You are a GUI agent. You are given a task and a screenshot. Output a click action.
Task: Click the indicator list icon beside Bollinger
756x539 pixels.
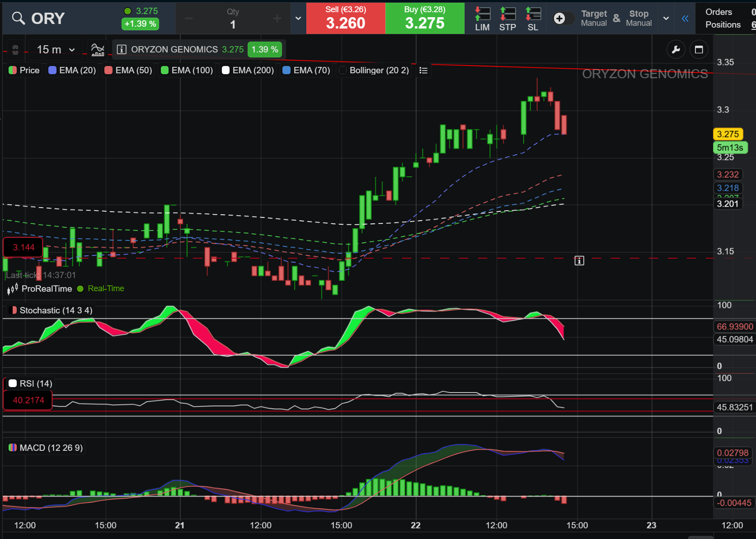point(423,70)
